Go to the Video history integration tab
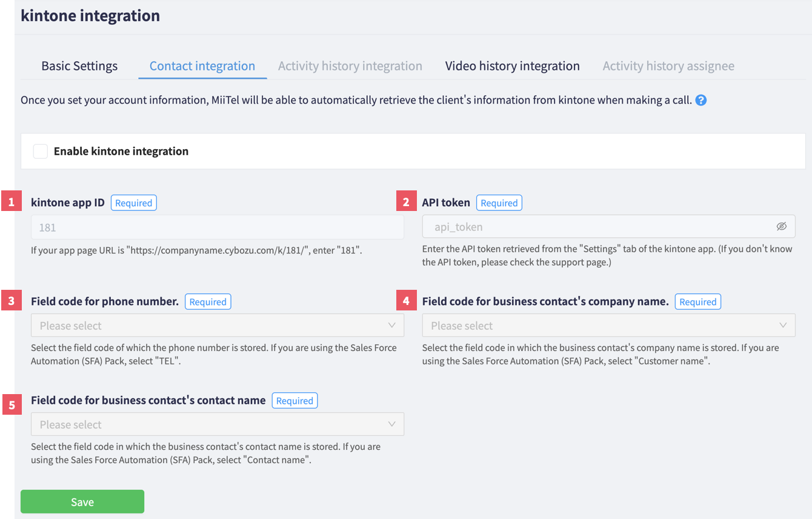 513,66
